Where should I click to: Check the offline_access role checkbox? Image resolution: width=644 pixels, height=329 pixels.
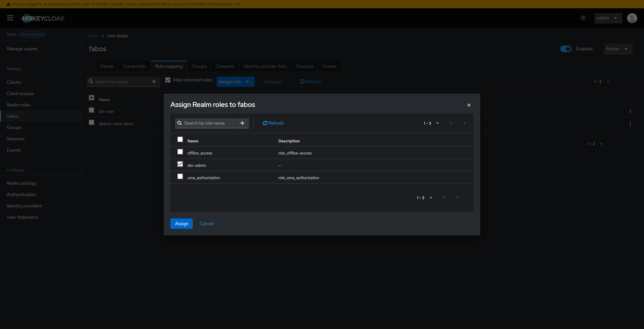point(180,152)
